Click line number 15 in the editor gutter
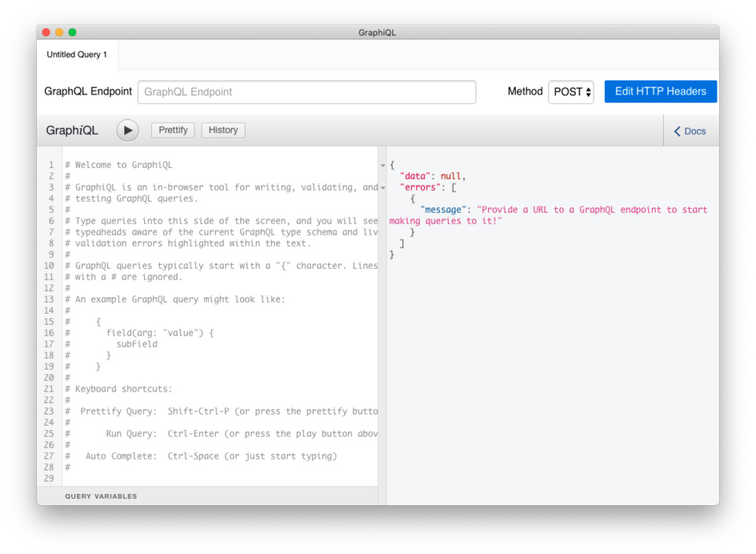This screenshot has height=554, width=756. coord(49,322)
